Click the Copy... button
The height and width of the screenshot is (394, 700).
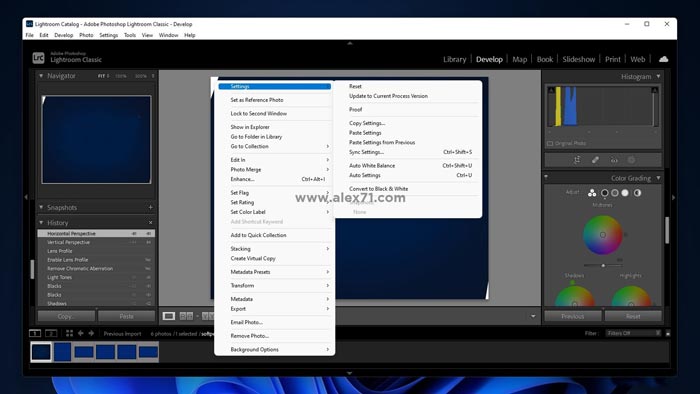click(66, 316)
